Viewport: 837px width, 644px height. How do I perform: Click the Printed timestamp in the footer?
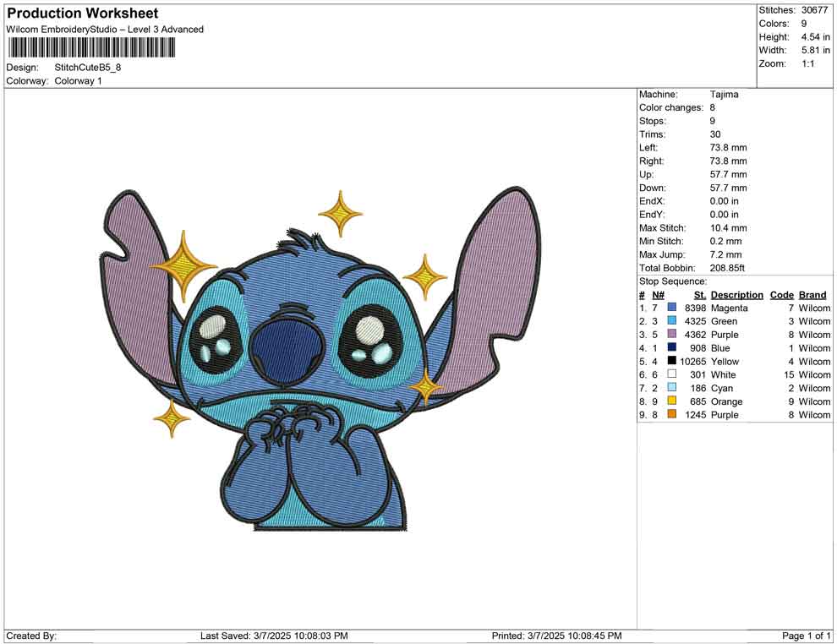(557, 636)
